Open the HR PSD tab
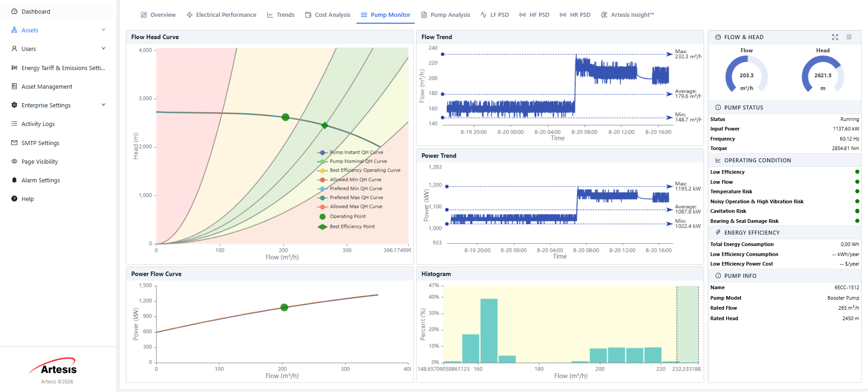868x392 pixels. (x=575, y=15)
